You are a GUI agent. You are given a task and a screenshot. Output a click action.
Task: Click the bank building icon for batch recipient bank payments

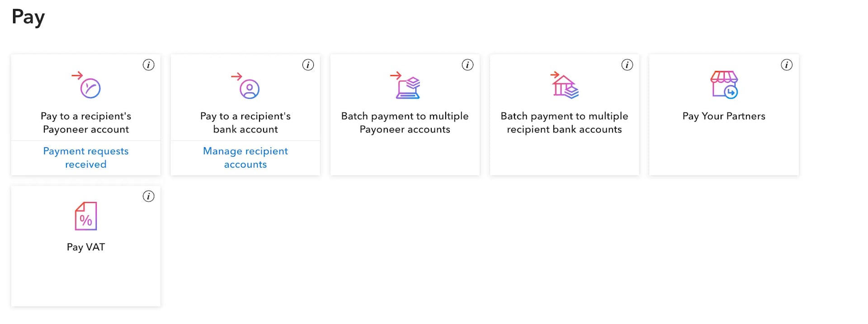pyautogui.click(x=564, y=87)
